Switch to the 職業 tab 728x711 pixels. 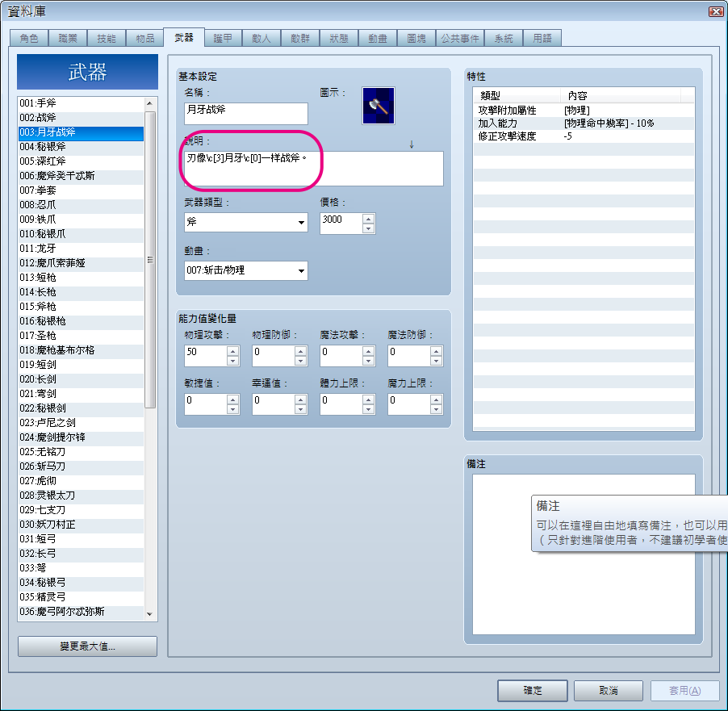[68, 38]
